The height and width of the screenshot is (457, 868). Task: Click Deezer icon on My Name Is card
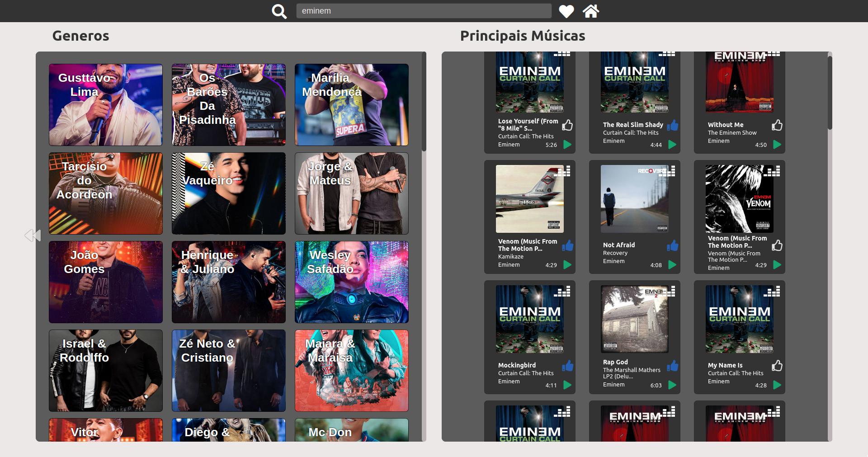click(x=772, y=291)
